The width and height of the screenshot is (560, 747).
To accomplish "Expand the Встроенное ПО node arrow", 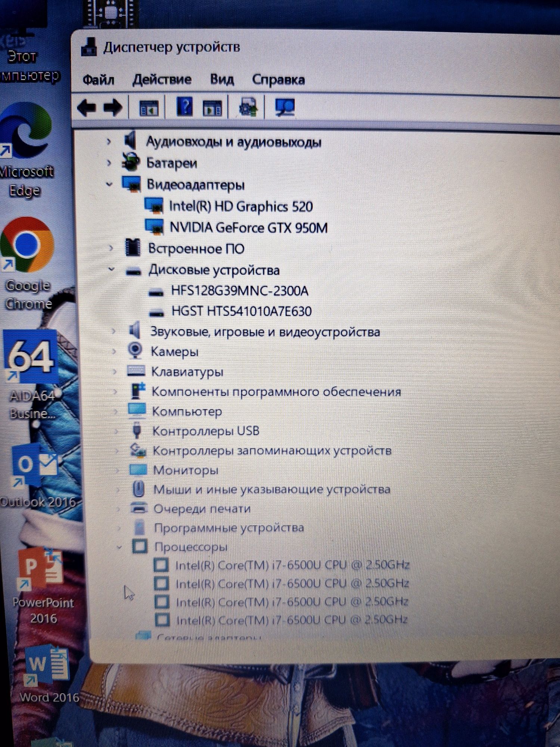I will [111, 248].
